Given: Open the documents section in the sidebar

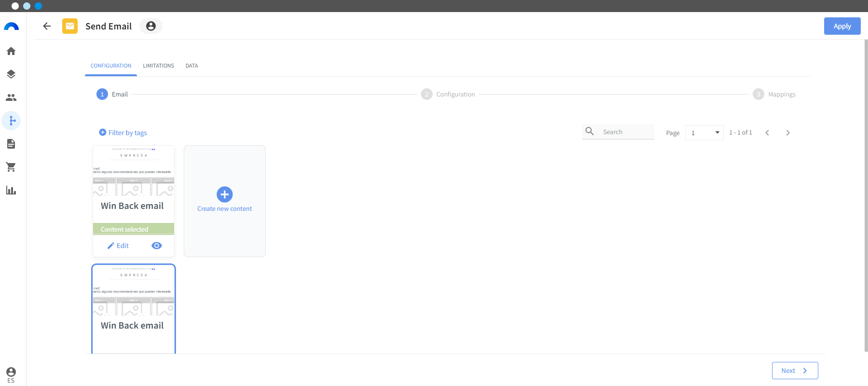Looking at the screenshot, I should pyautogui.click(x=11, y=144).
